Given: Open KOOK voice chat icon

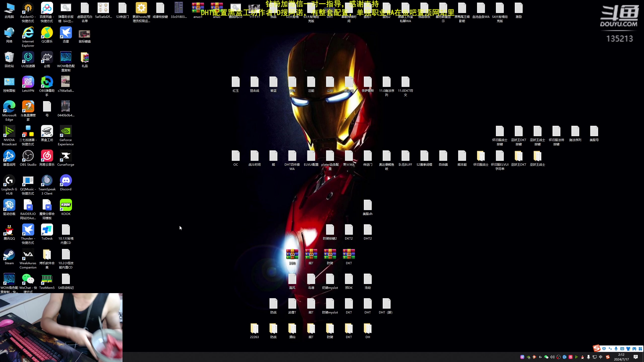Looking at the screenshot, I should 66,208.
